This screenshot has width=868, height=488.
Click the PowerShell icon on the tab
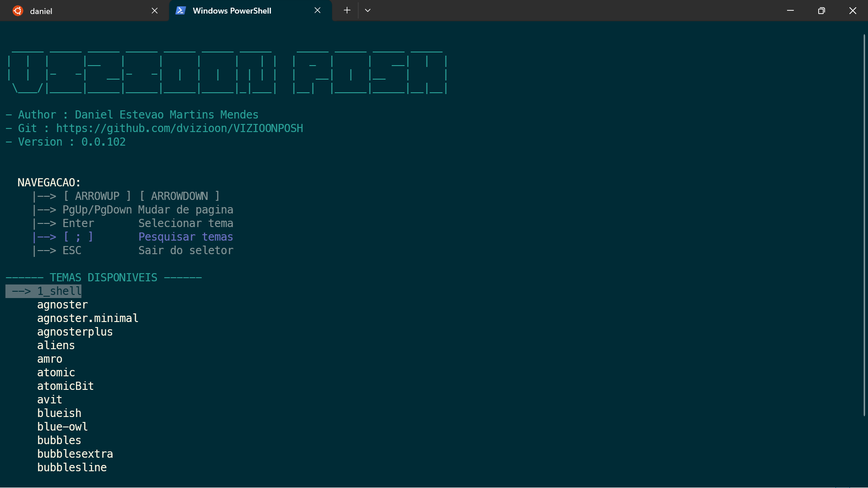(180, 10)
